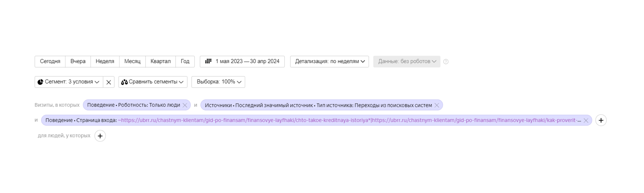The width and height of the screenshot is (644, 193).
Task: Open Детализация: по неделям dropdown
Action: (329, 62)
